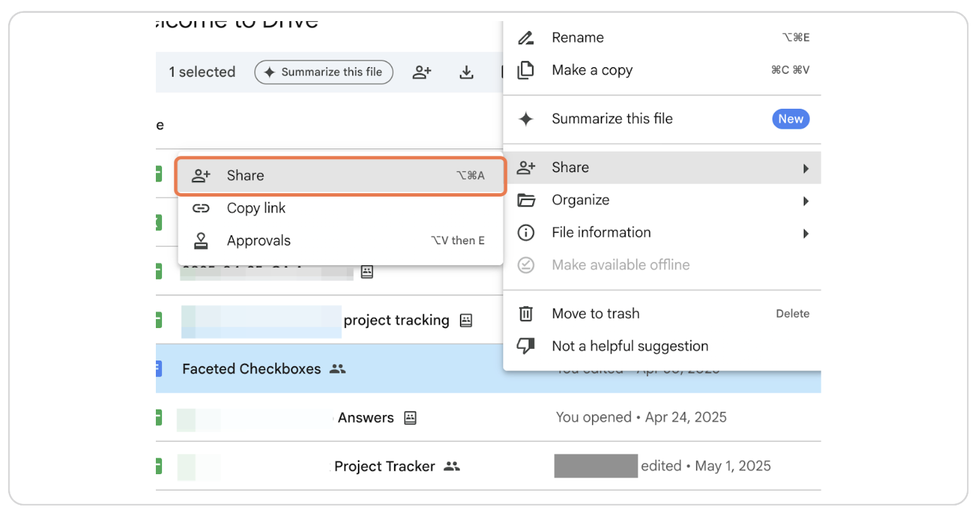The width and height of the screenshot is (980, 517).
Task: Click the thumbs-down Not helpful icon
Action: coord(525,346)
